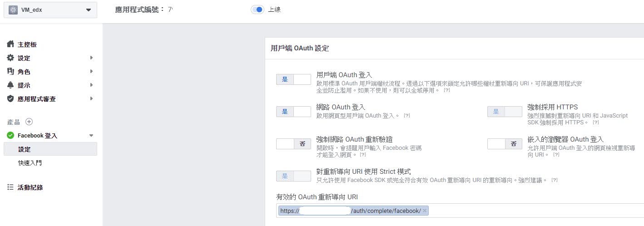The width and height of the screenshot is (644, 226).
Task: Toggle 對重新導向 URI 使用 Strict 模式 switch
Action: pos(293,176)
